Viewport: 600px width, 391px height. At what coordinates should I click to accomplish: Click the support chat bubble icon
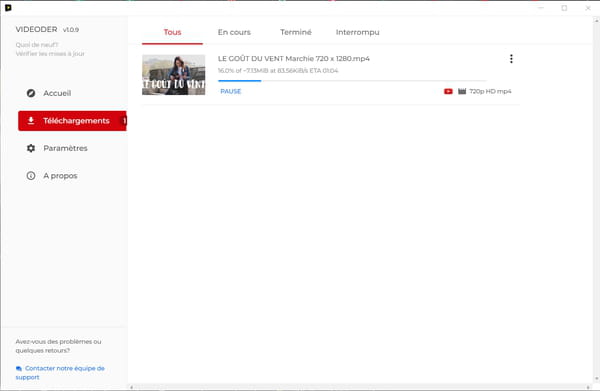tap(19, 368)
